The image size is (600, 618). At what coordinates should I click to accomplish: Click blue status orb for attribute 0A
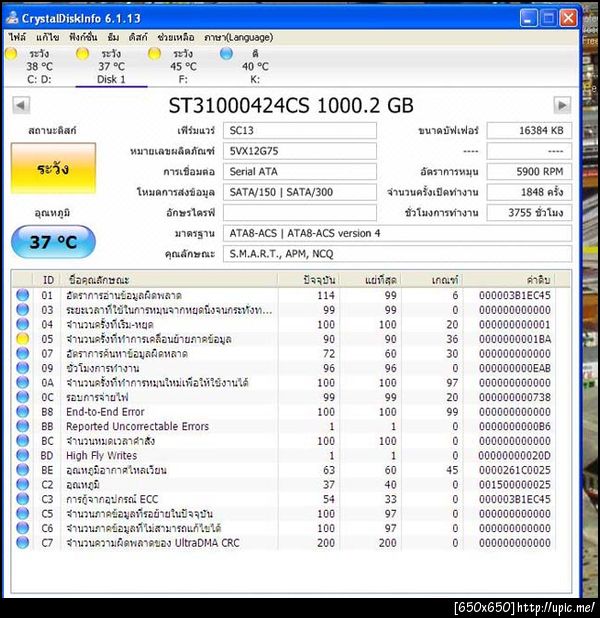click(x=23, y=383)
